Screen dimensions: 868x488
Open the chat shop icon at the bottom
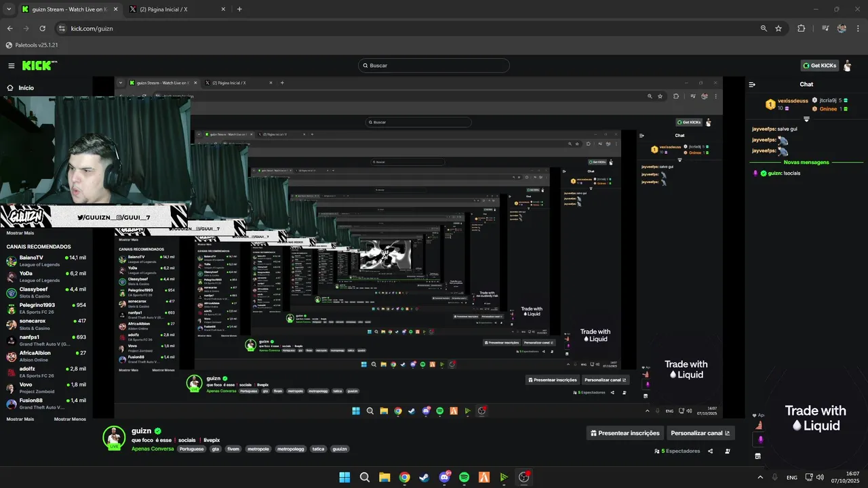758,456
